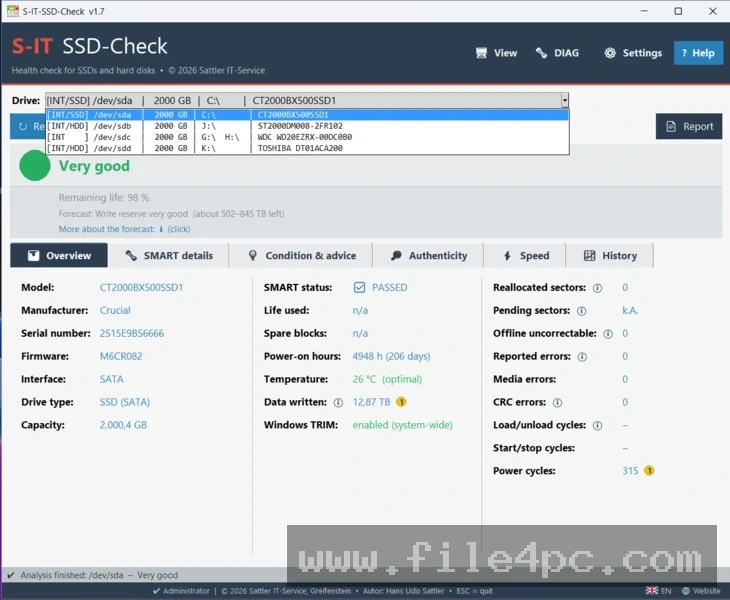Click the Help button
This screenshot has height=600, width=730.
(698, 53)
